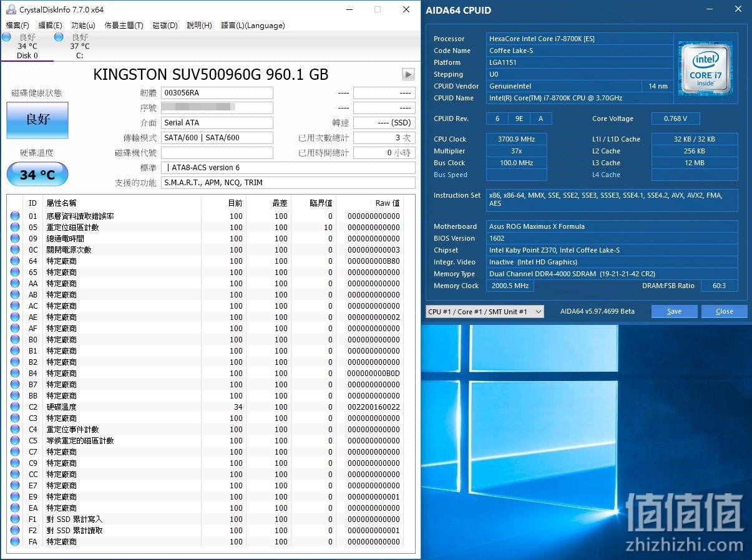
Task: Select the 對 SSD 累計寫入 row
Action: pyautogui.click(x=206, y=519)
